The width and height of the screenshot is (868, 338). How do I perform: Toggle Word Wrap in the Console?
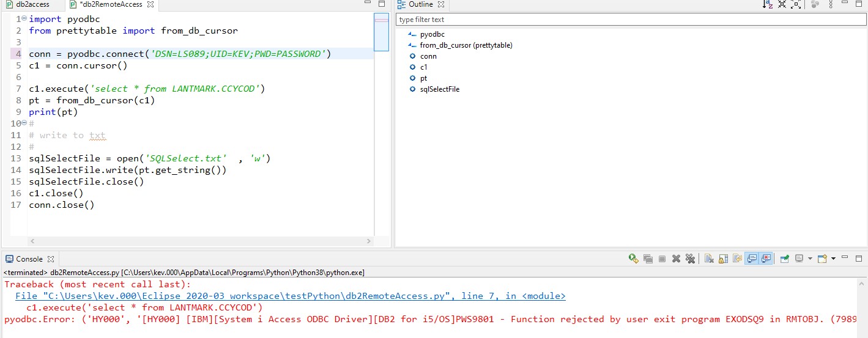coord(737,259)
